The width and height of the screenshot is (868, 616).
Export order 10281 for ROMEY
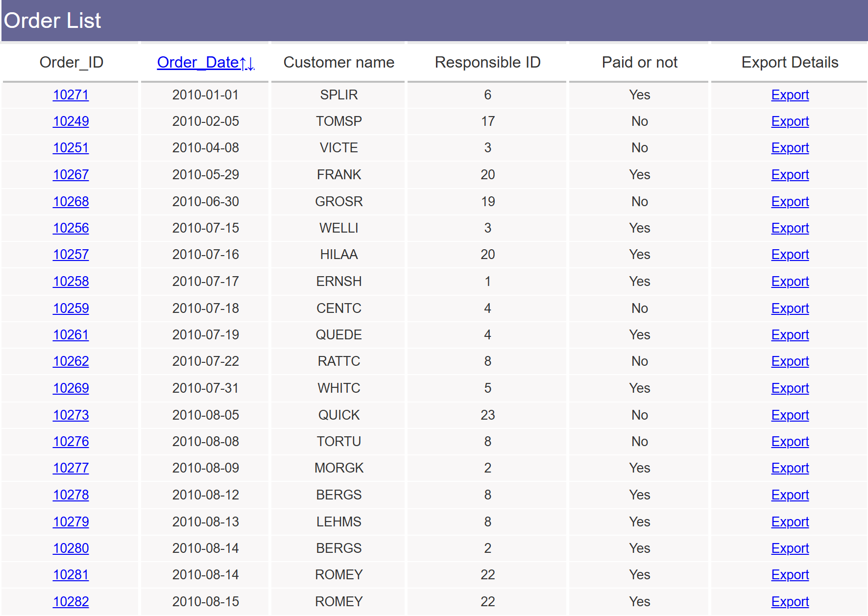790,575
